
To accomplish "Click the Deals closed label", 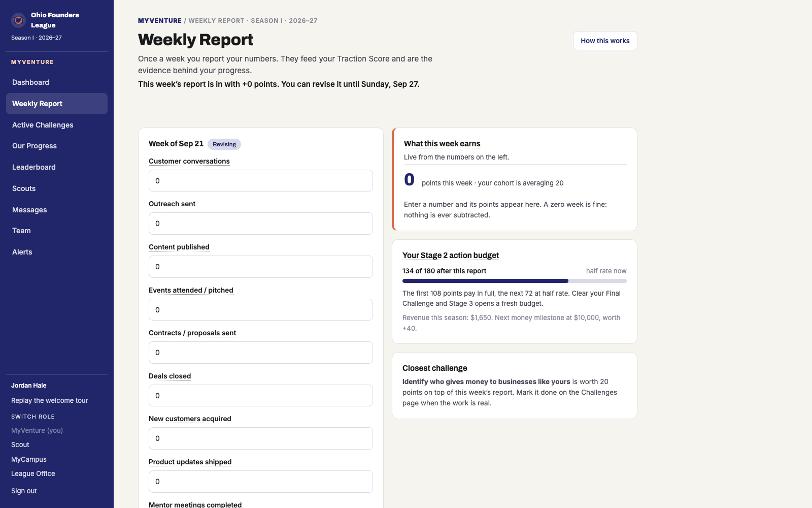I will click(x=170, y=376).
